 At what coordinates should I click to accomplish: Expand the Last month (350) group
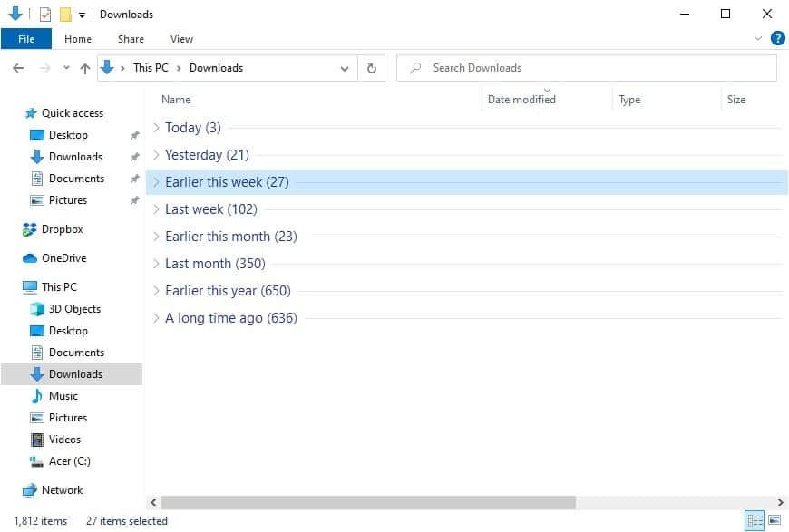(x=156, y=264)
